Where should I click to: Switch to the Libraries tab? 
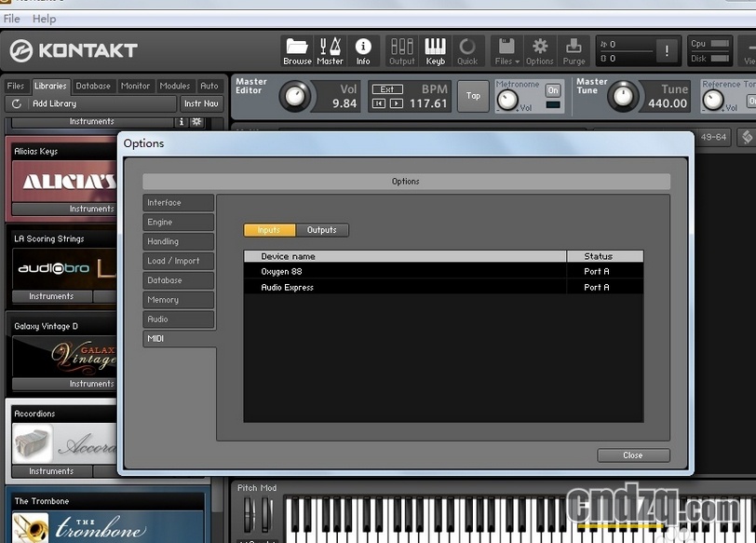pyautogui.click(x=50, y=86)
